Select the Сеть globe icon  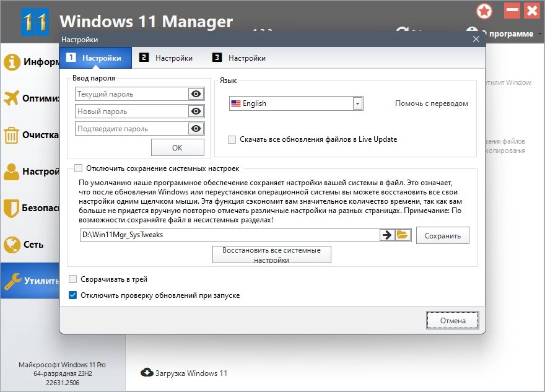12,245
